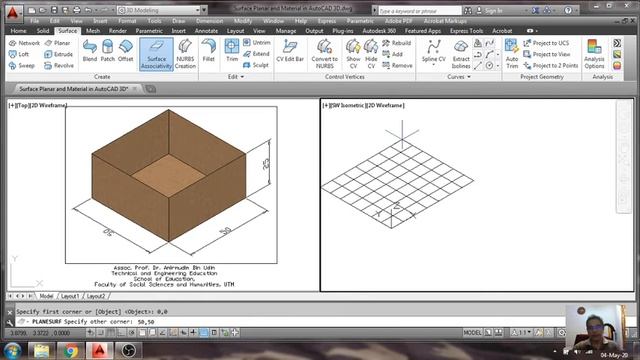This screenshot has height=360, width=640.
Task: Choose the Revolve surface tool
Action: click(x=59, y=65)
